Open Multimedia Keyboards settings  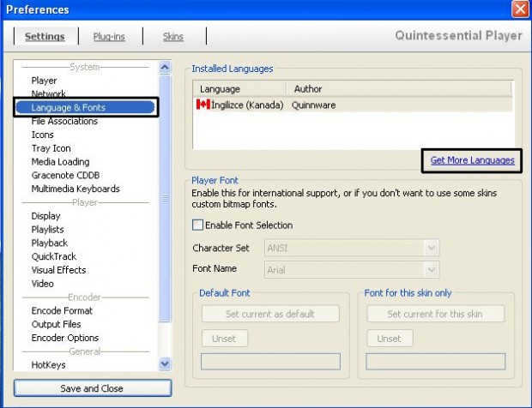(76, 189)
